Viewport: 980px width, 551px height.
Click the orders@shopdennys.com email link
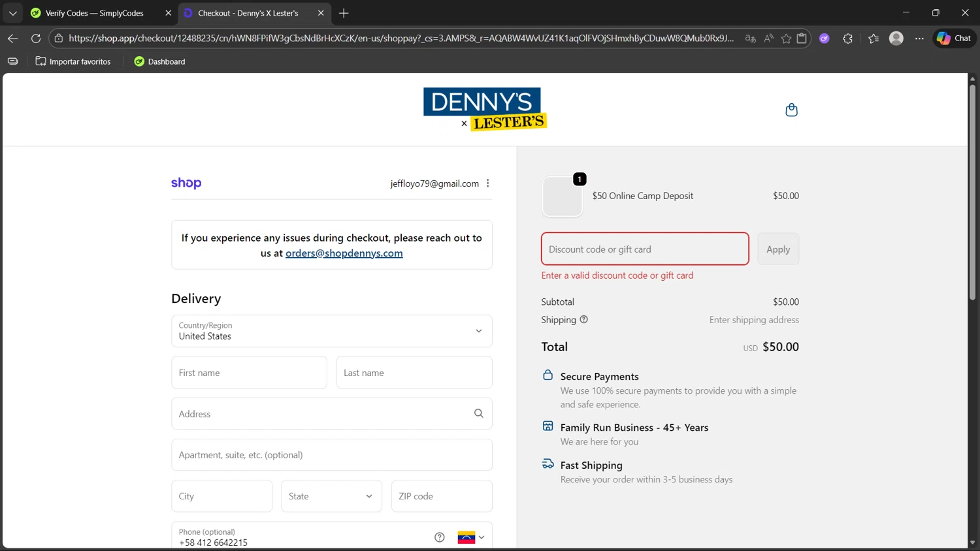point(344,253)
